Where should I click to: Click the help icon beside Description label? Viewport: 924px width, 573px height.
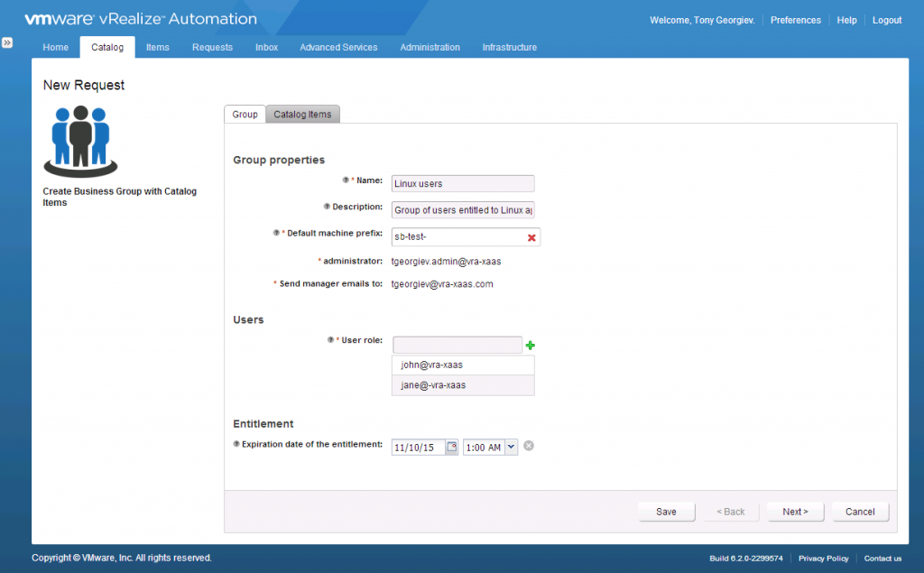click(x=327, y=207)
